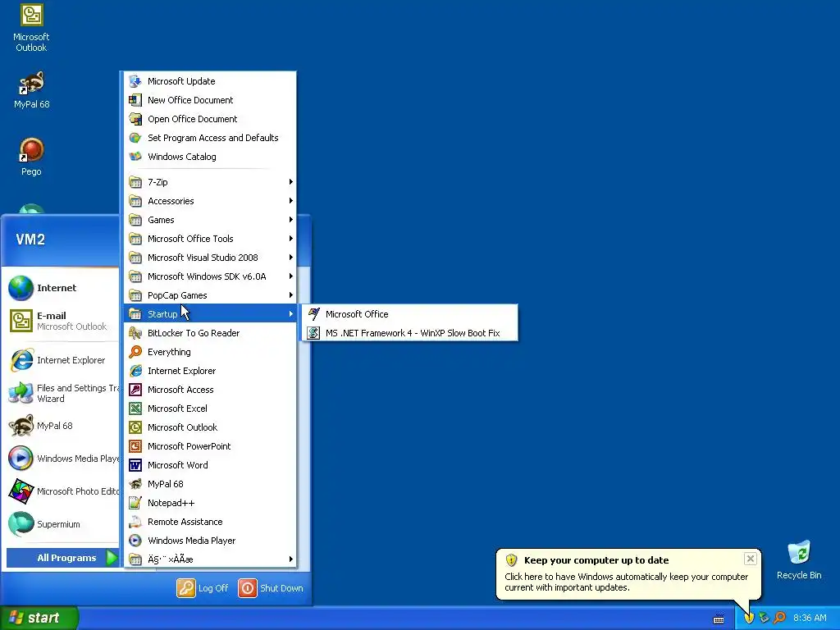Expand the Startup folder submenu

[x=210, y=314]
